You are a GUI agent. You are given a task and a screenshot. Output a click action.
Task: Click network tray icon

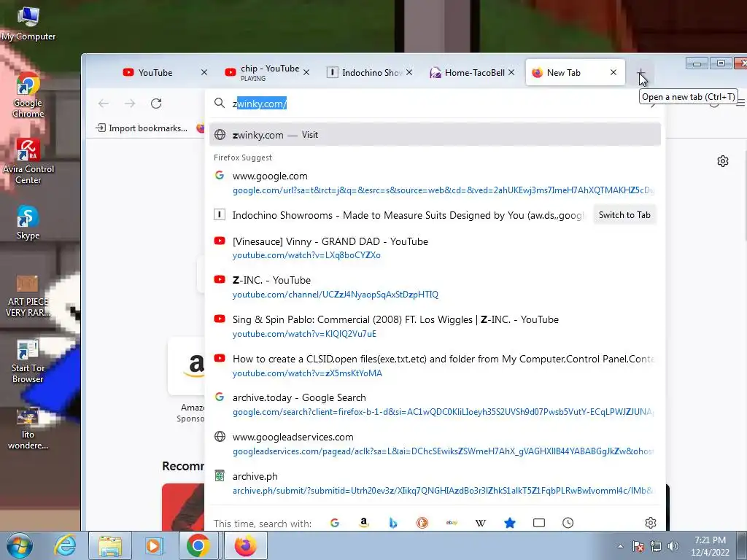coord(656,546)
